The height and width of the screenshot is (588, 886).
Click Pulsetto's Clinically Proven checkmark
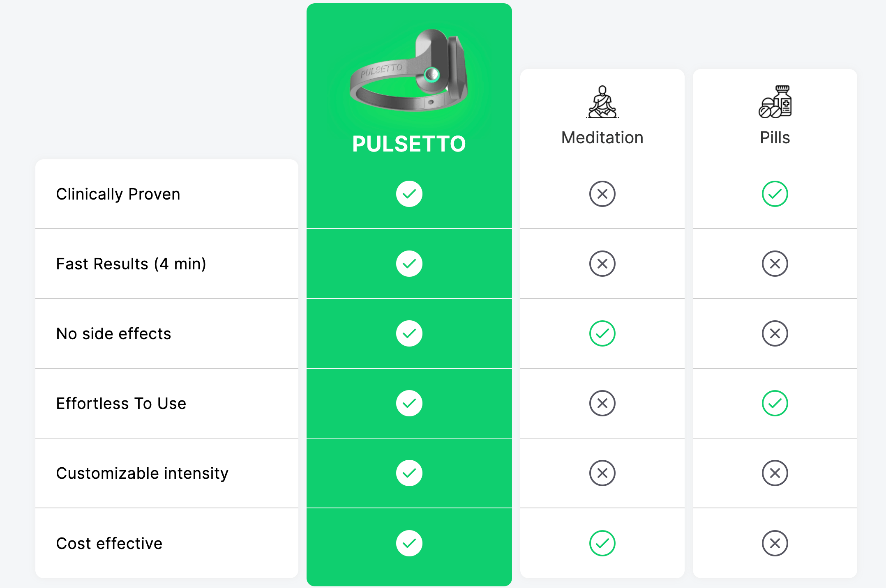pyautogui.click(x=409, y=194)
